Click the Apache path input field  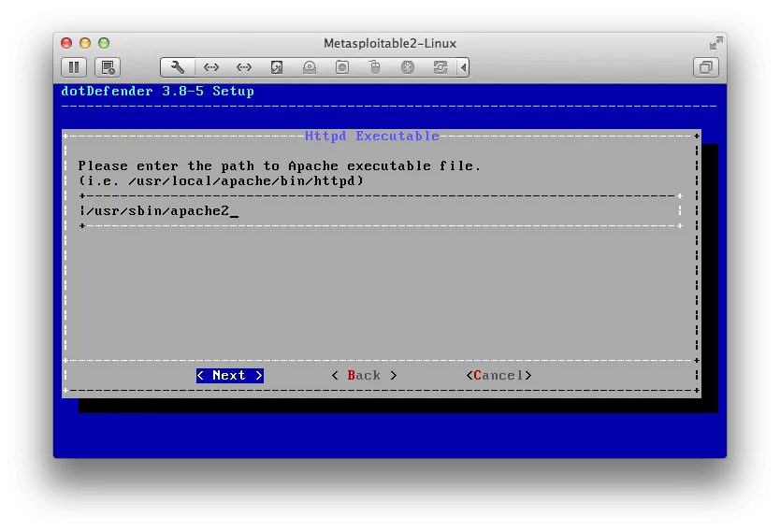[379, 211]
